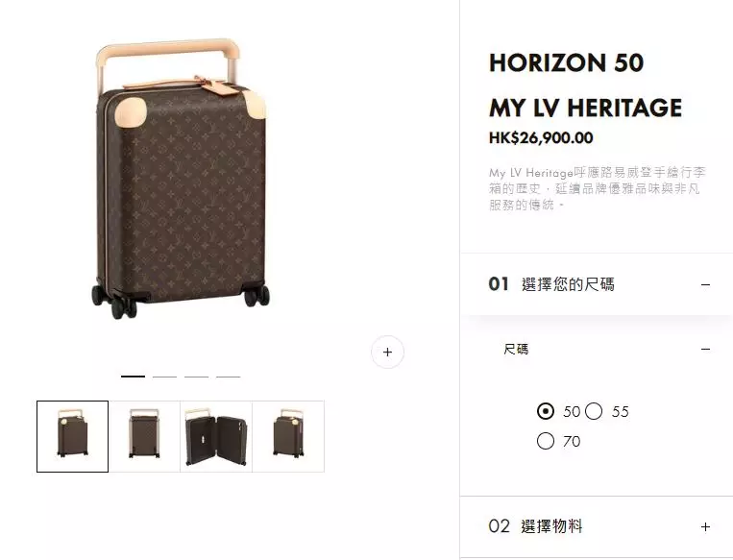Click the HORIZON 50 product title

point(566,63)
